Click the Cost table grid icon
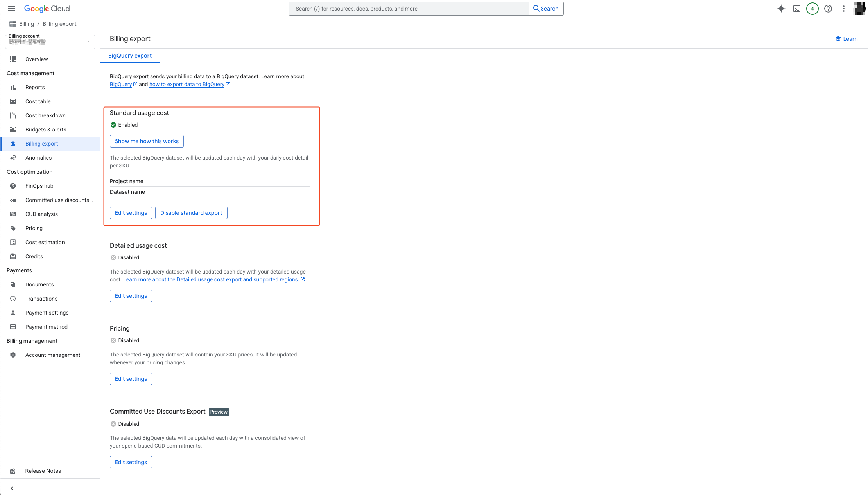Viewport: 868px width, 495px height. tap(13, 101)
